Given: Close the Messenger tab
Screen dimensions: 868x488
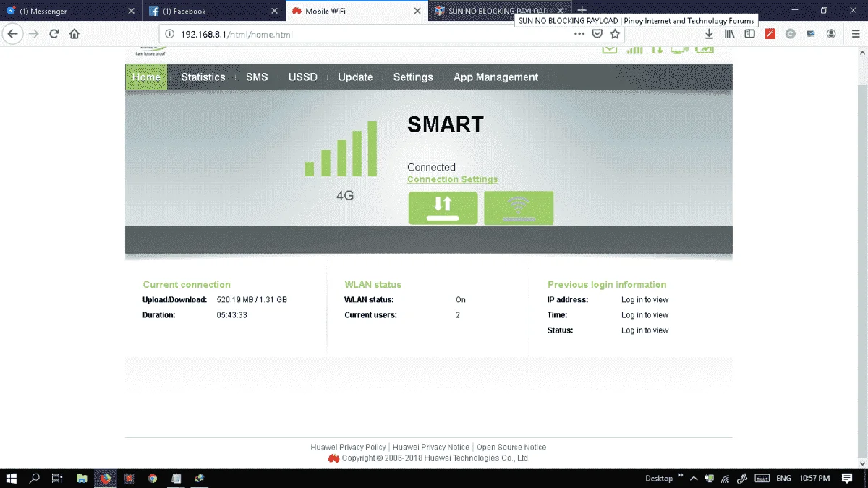Looking at the screenshot, I should (x=131, y=11).
